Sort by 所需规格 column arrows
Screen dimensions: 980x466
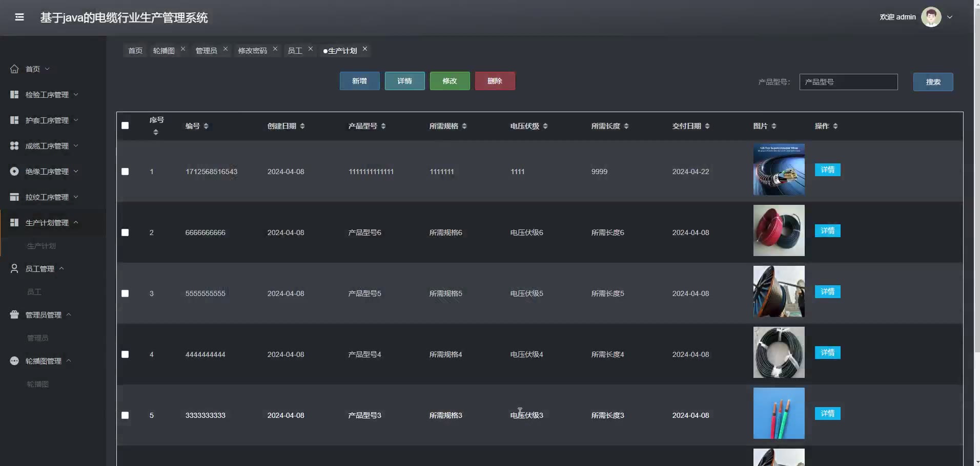464,126
